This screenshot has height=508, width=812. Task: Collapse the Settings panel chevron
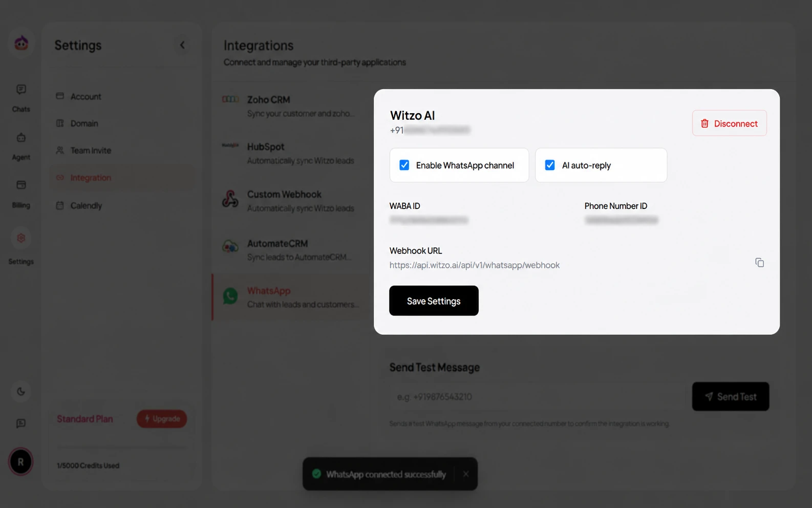click(182, 45)
